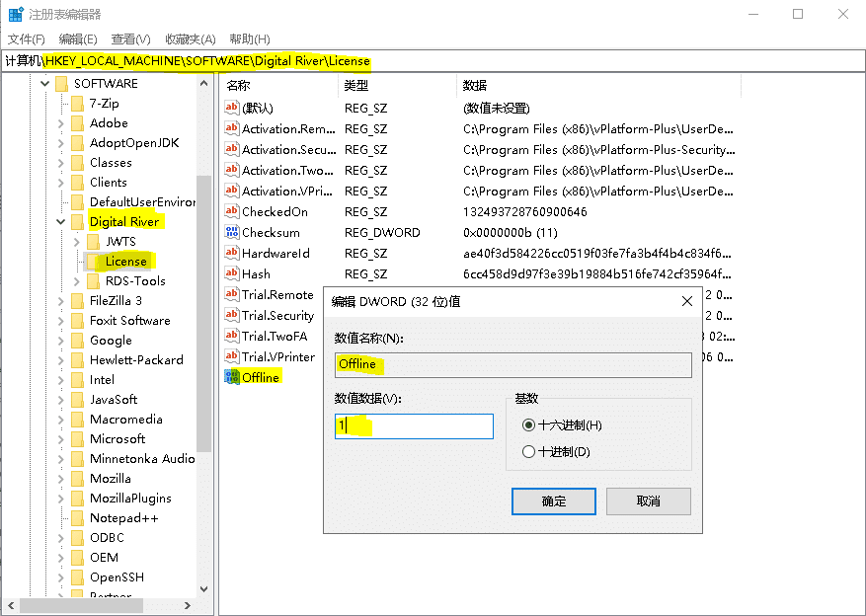Click the Checksum DWORD value icon
The height and width of the screenshot is (616, 866).
click(233, 233)
